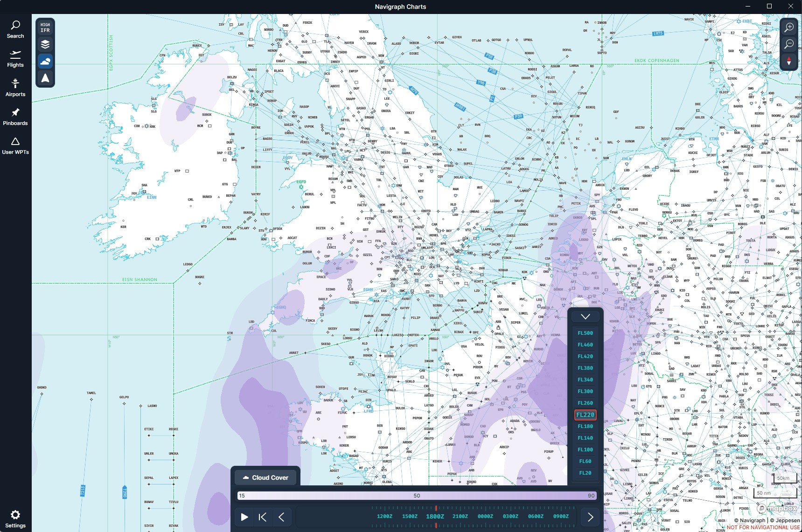Select flight level FL340
Screen dimensions: 802x532
[x=585, y=380]
